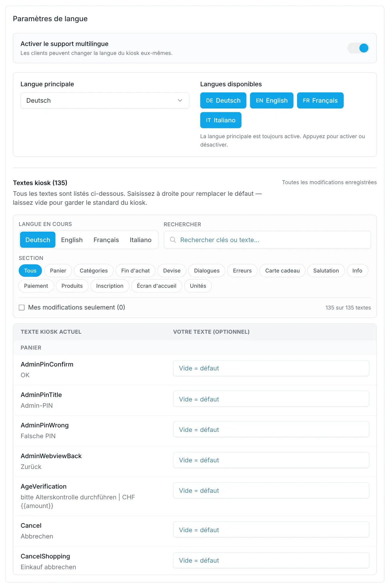The width and height of the screenshot is (390, 588).
Task: Switch current language tab to Italiano
Action: [140, 240]
